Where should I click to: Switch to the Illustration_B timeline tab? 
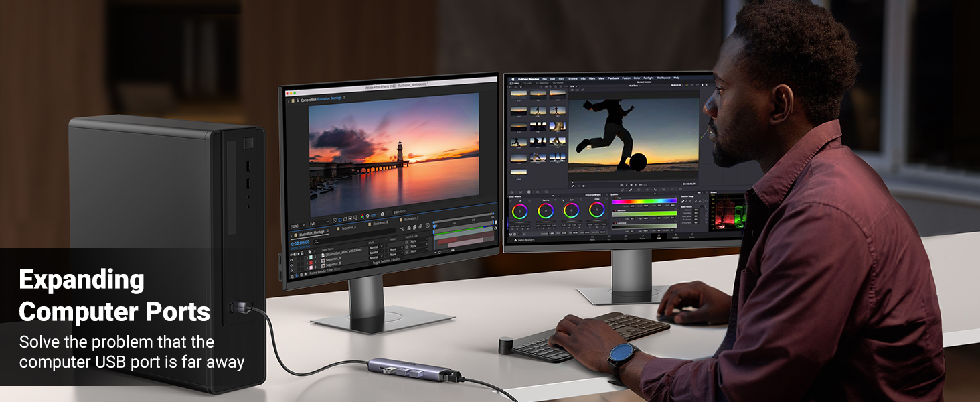click(379, 222)
